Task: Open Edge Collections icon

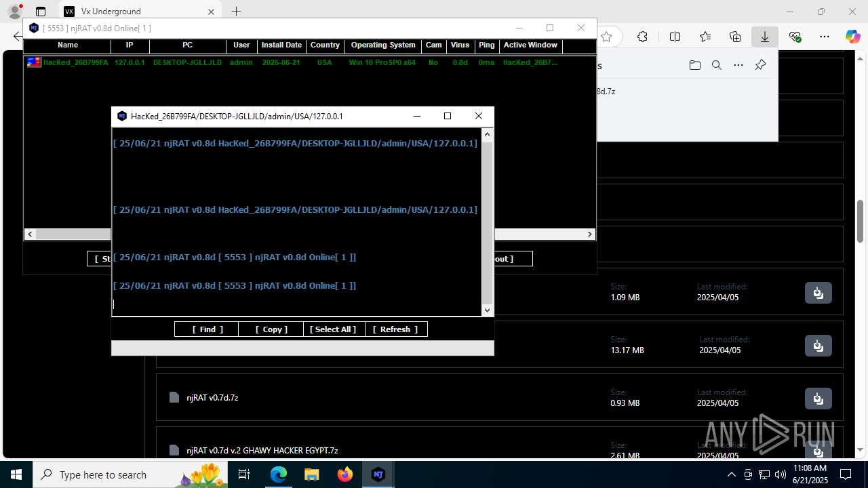Action: [735, 37]
